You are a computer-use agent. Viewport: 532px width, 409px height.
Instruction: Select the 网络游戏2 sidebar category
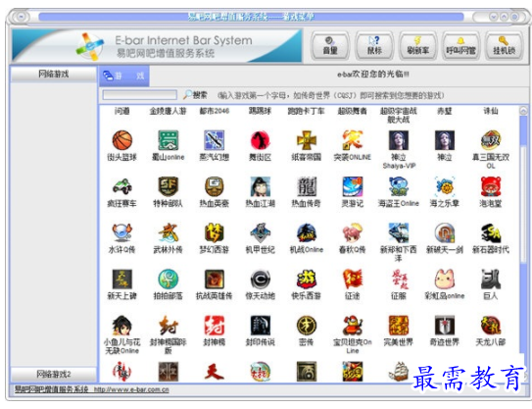pos(54,375)
